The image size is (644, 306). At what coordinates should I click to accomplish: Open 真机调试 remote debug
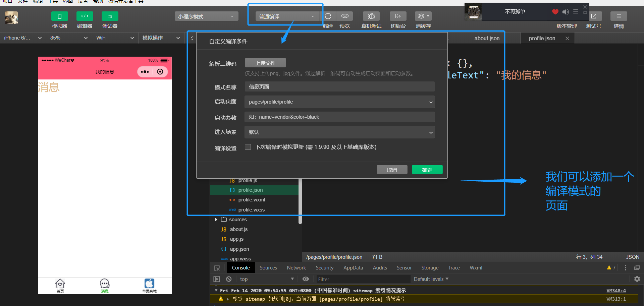tap(371, 16)
